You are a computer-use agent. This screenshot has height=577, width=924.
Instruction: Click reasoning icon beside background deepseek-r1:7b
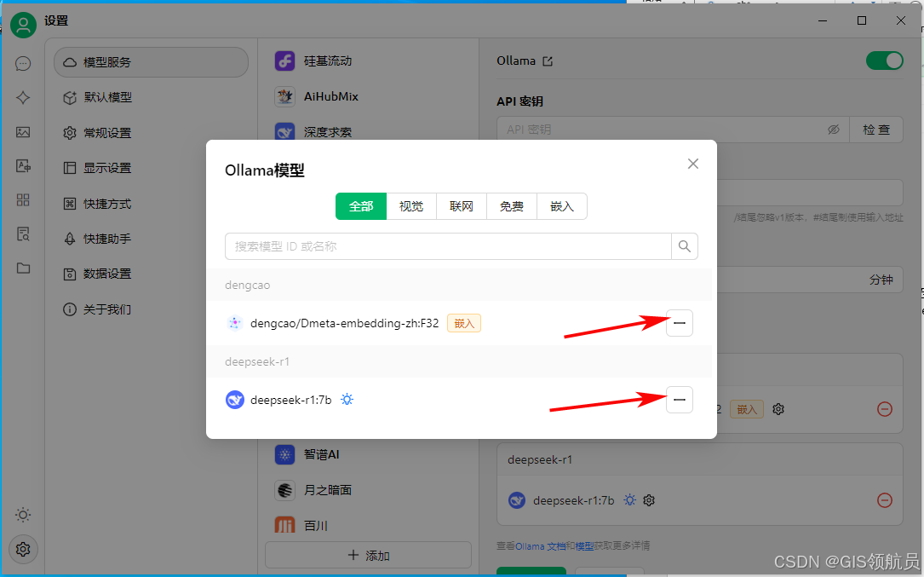pos(630,500)
